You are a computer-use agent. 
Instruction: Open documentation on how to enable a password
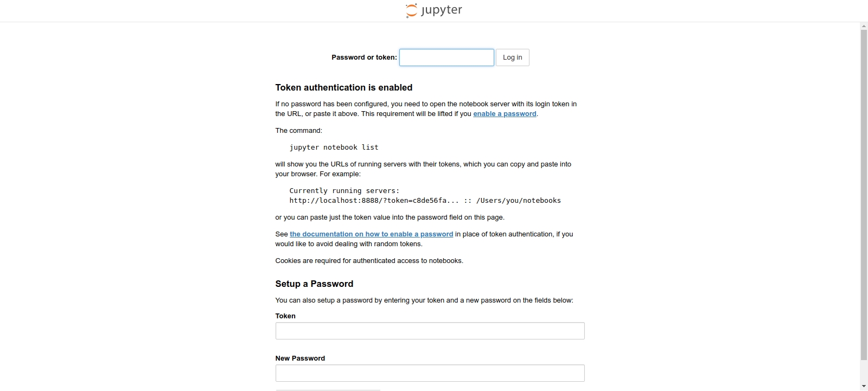[371, 234]
